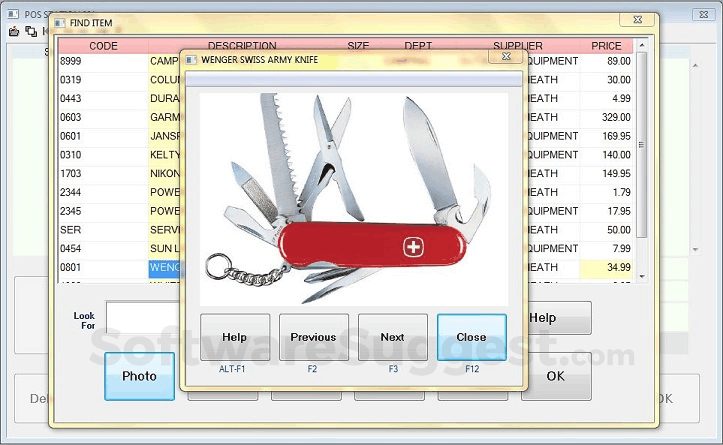Click the Photo button in Find Item
The width and height of the screenshot is (723, 445).
click(x=139, y=376)
